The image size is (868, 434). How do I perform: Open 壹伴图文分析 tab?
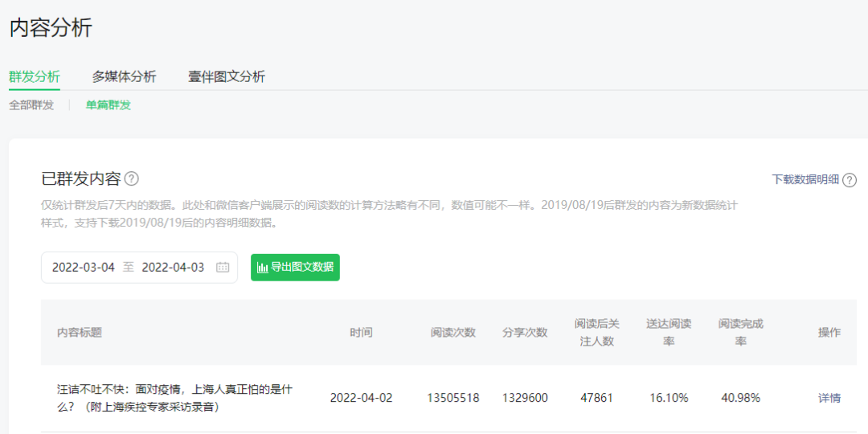[x=227, y=77]
